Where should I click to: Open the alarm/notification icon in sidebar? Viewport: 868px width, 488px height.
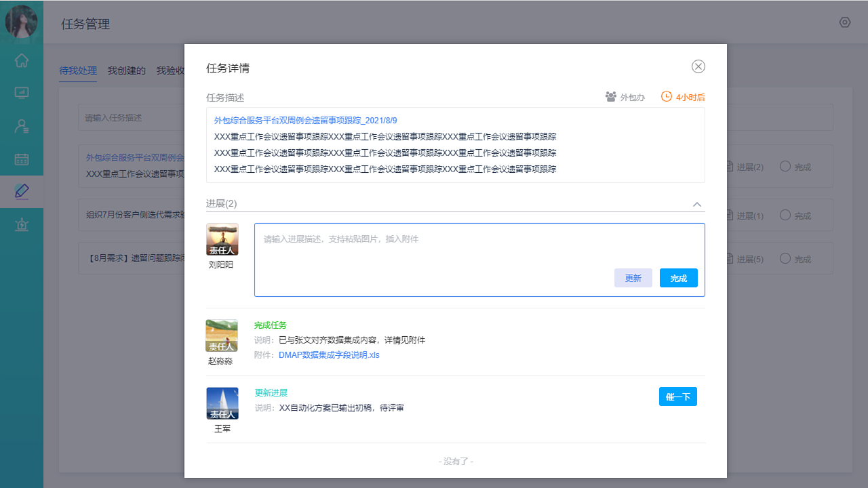(x=22, y=224)
